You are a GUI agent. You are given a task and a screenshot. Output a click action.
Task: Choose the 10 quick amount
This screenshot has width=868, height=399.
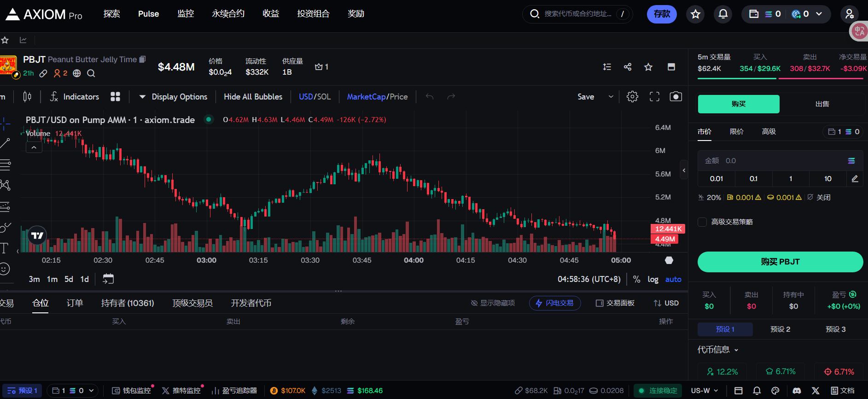click(828, 179)
